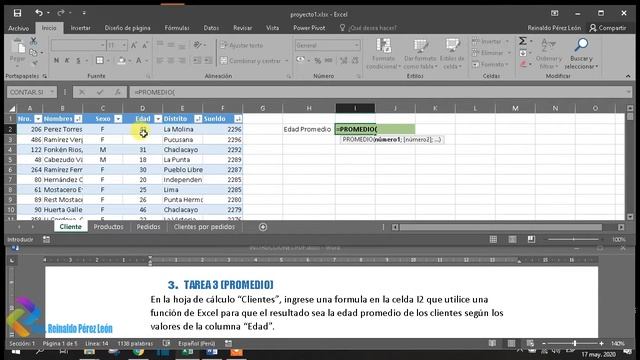This screenshot has width=640, height=360.
Task: Click the Clear (eraser) icon
Action: point(523,64)
